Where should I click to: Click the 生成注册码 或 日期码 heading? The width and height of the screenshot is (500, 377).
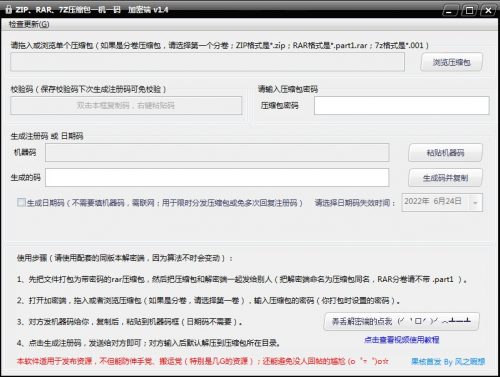(47, 136)
